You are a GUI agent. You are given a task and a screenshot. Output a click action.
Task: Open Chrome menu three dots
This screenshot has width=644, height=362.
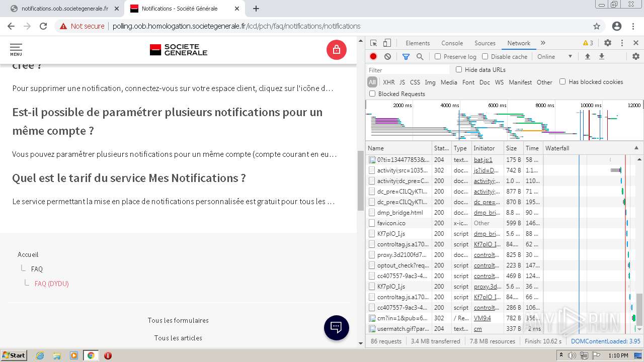[x=633, y=26]
